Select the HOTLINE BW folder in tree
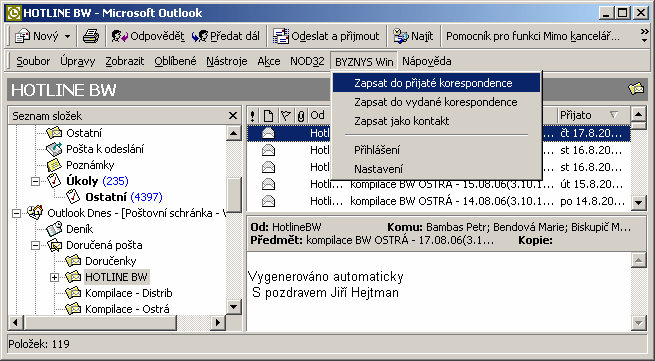Viewport: 655px width, 361px height. click(x=116, y=277)
